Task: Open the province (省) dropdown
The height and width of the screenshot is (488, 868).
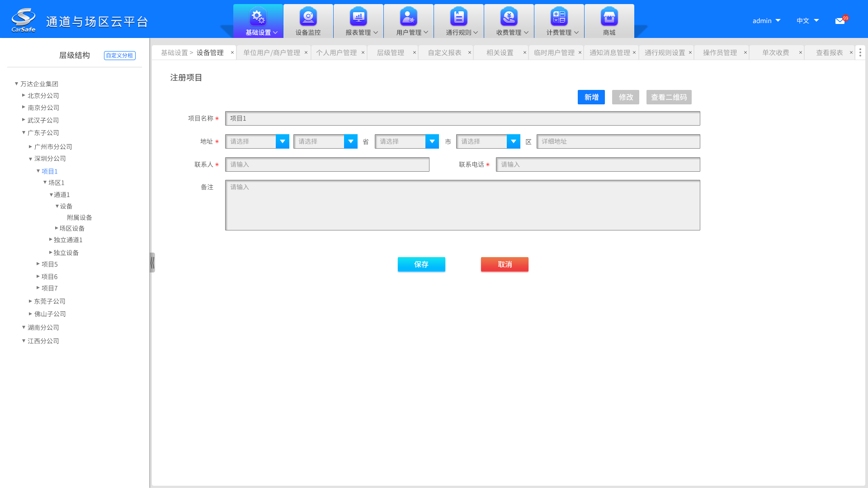Action: tap(325, 141)
